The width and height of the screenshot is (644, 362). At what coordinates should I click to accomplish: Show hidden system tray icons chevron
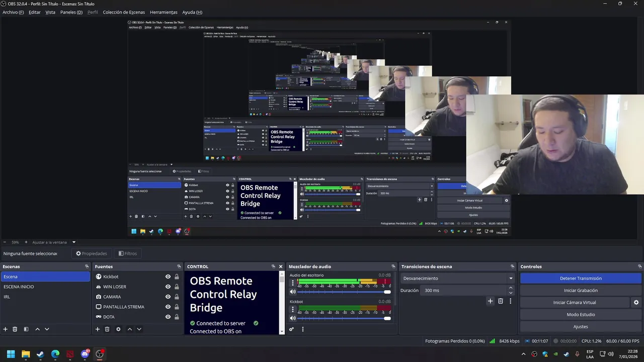point(523,354)
